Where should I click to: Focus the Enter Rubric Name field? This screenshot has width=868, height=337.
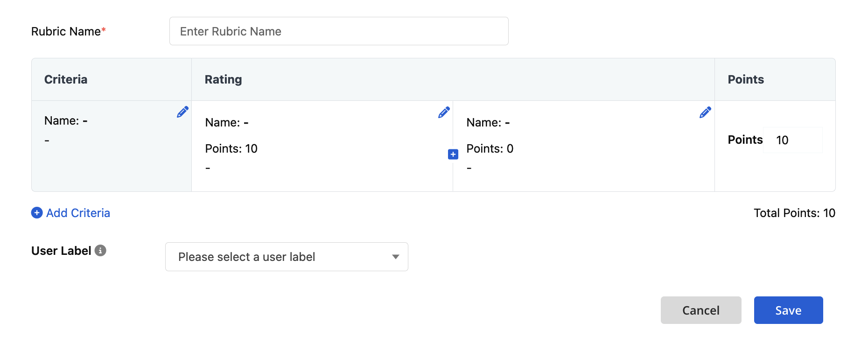[339, 31]
